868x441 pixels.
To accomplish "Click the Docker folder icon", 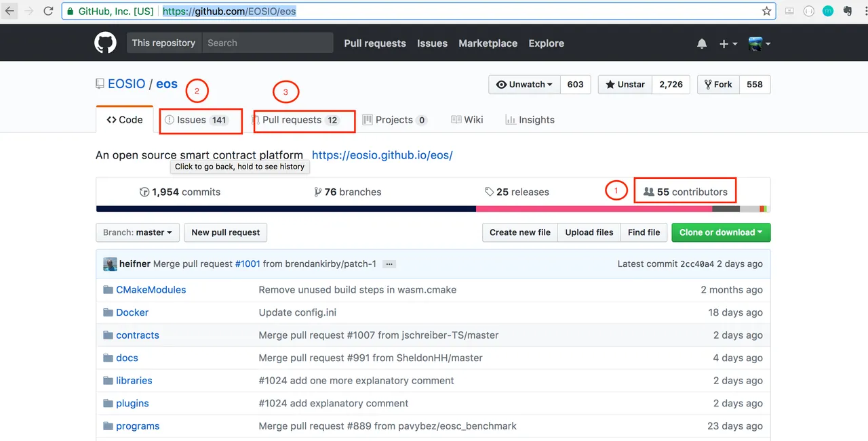I will pyautogui.click(x=108, y=312).
